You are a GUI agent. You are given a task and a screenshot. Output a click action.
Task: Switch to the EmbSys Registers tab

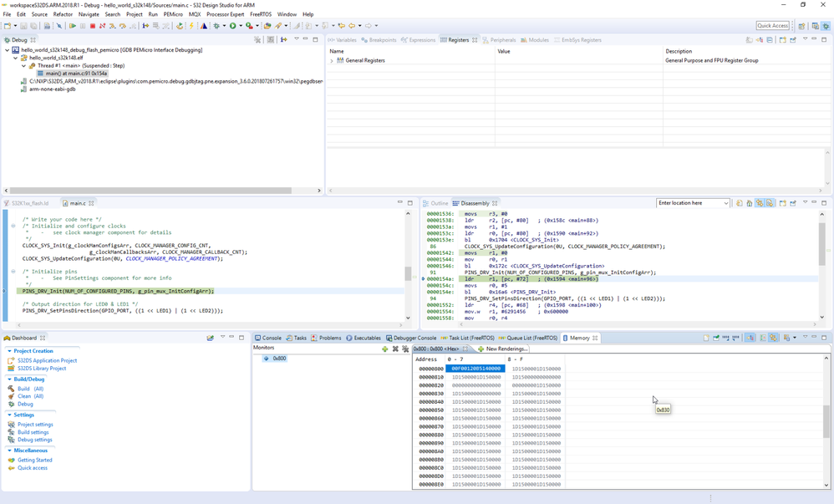tap(577, 40)
